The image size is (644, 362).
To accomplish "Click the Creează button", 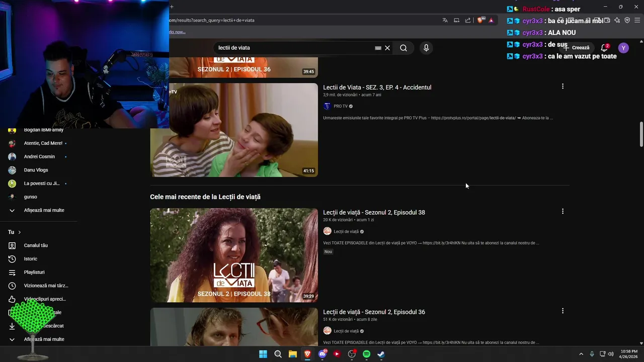I will (577, 48).
